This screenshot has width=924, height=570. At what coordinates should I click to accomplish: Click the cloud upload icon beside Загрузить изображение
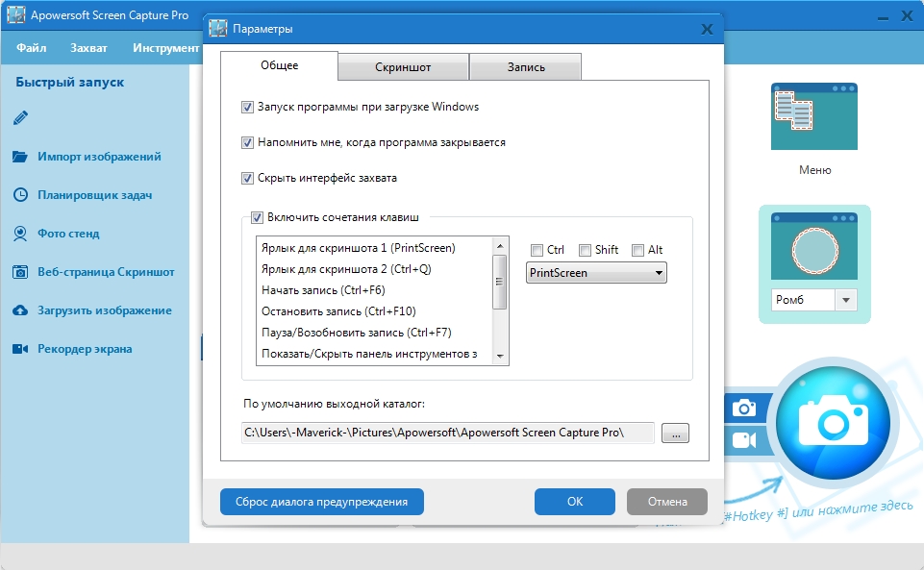coord(20,310)
